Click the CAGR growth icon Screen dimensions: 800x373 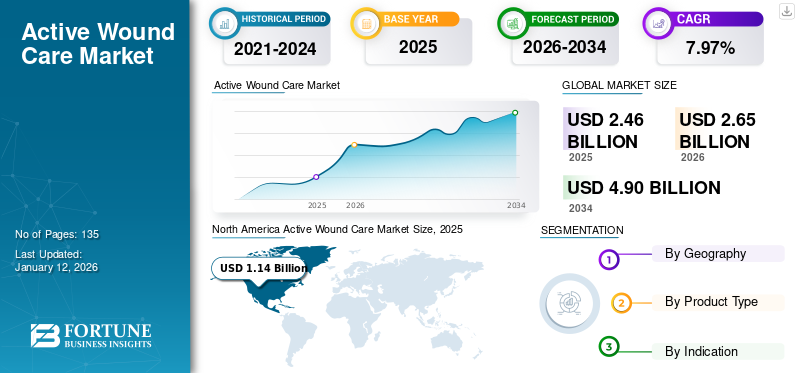(x=657, y=23)
